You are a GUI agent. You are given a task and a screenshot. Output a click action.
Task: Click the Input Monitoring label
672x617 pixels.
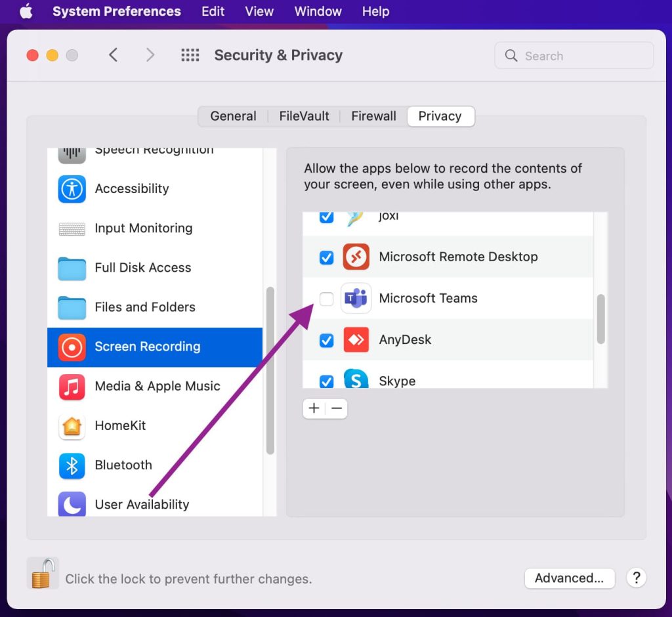tap(144, 228)
